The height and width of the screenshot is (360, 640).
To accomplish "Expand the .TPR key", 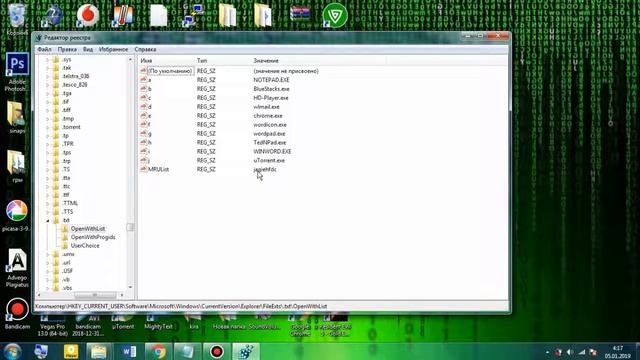I will 48,144.
